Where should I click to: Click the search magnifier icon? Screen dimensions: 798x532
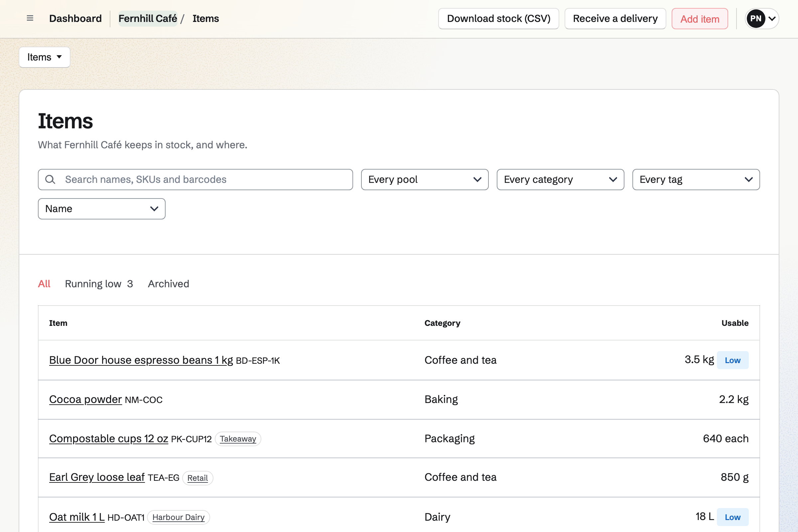pos(50,180)
